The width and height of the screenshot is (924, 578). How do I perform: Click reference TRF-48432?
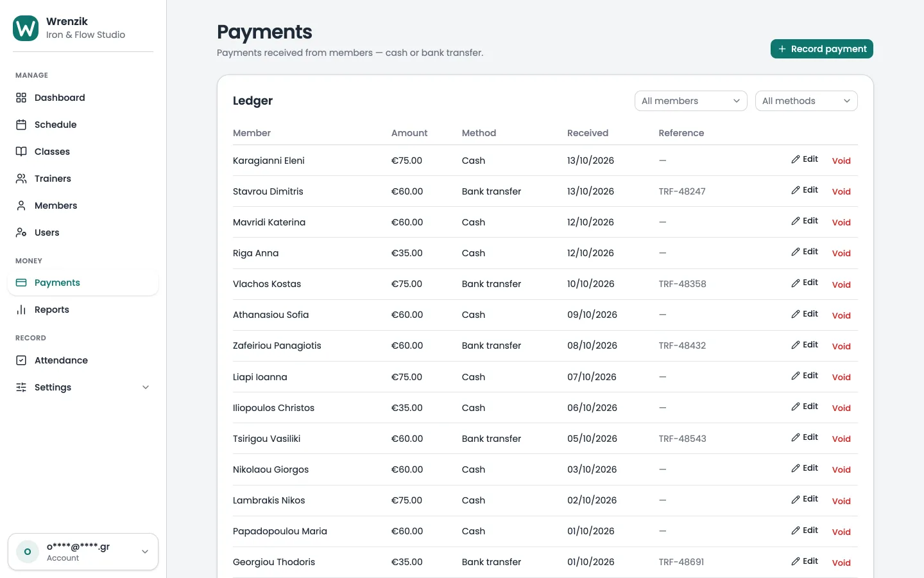coord(682,346)
